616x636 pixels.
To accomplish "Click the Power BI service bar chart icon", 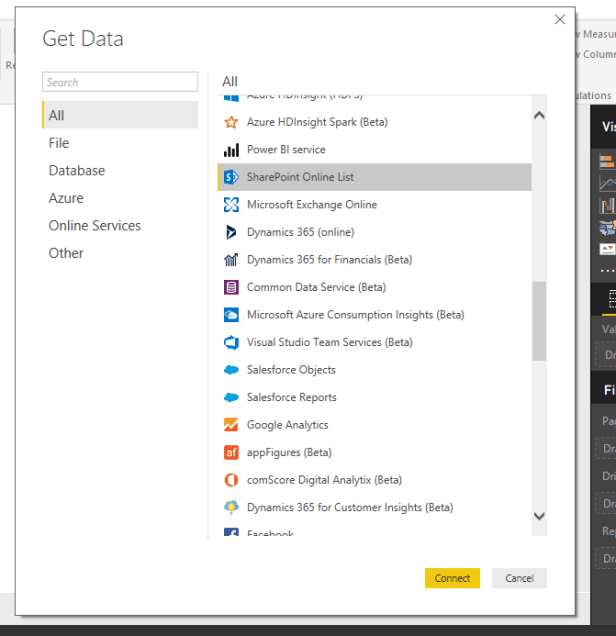I will click(x=231, y=150).
